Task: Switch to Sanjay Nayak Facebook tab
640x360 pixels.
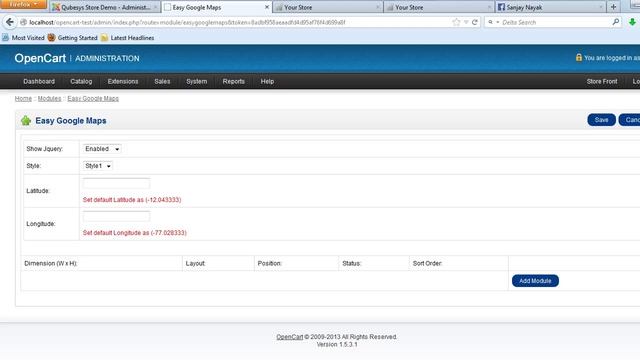Action: (x=550, y=7)
